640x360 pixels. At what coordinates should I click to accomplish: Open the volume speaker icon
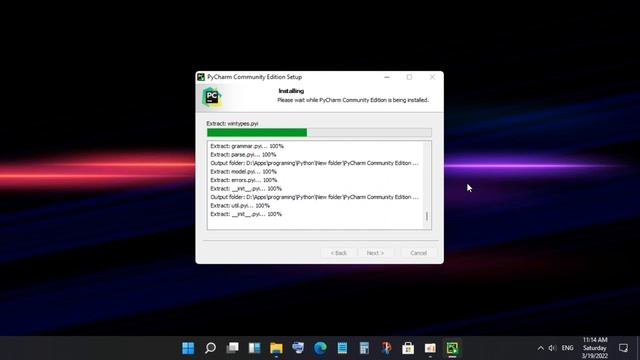[552, 348]
